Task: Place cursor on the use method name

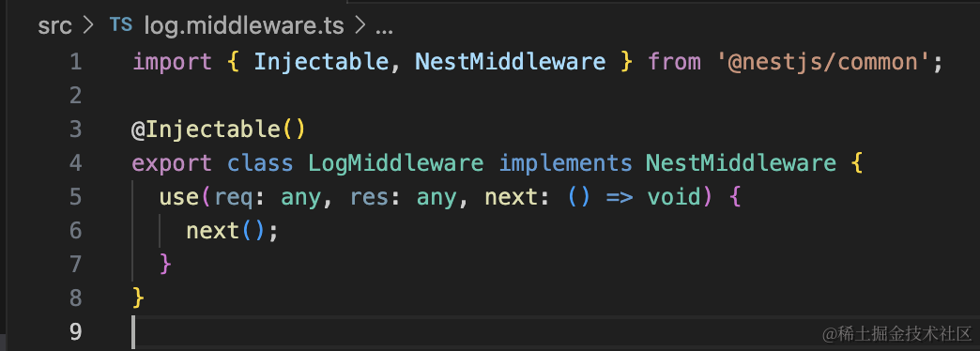Action: pyautogui.click(x=179, y=197)
